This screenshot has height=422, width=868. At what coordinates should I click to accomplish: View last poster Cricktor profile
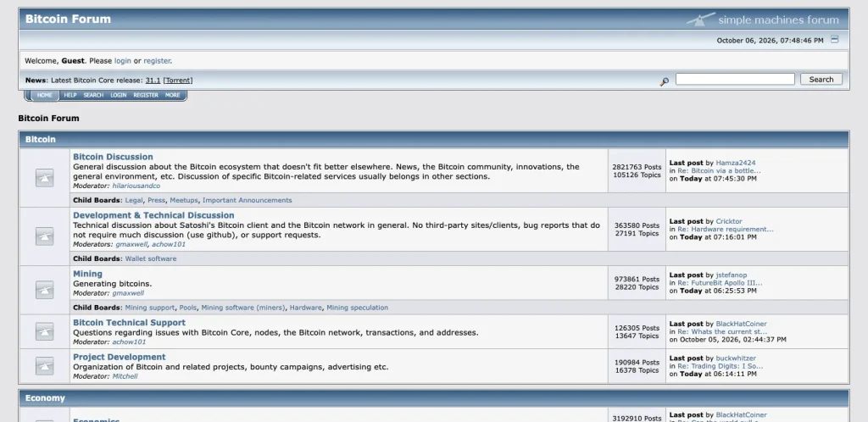tap(728, 221)
